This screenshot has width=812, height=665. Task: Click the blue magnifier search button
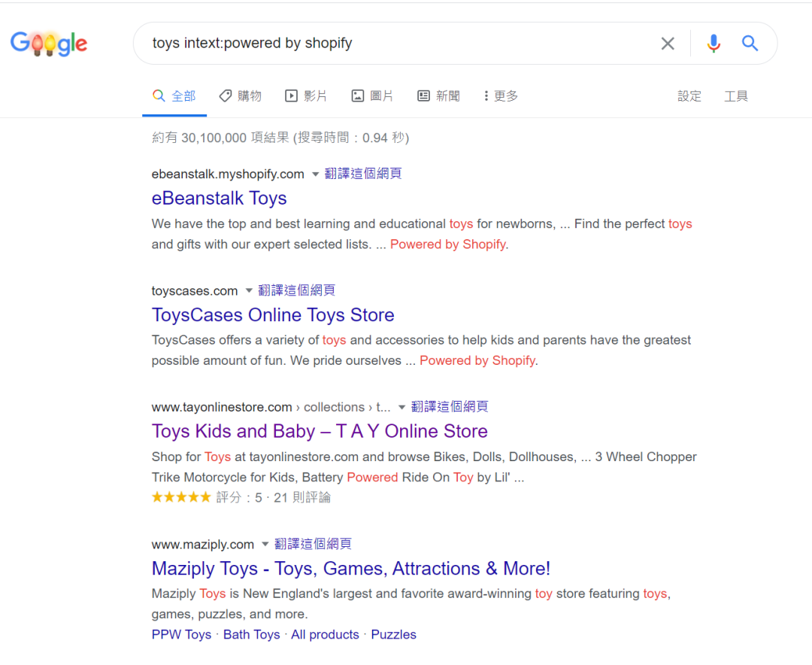pyautogui.click(x=750, y=44)
